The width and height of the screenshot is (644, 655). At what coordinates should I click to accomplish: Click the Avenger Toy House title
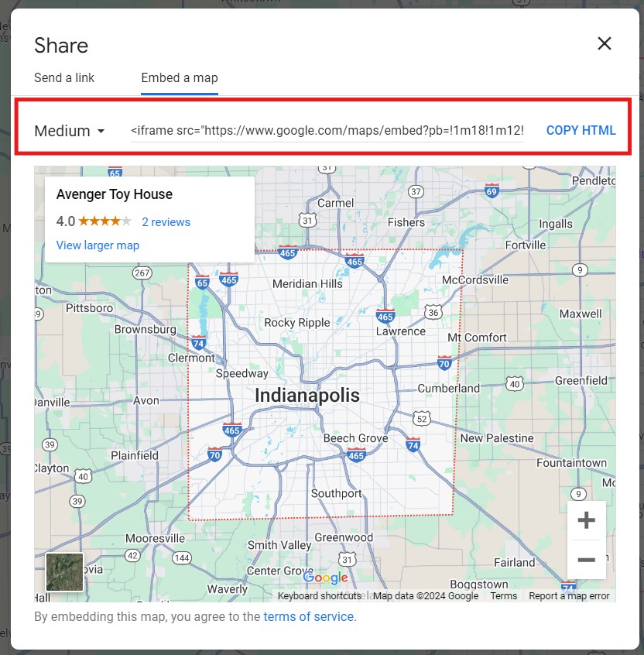pyautogui.click(x=115, y=194)
